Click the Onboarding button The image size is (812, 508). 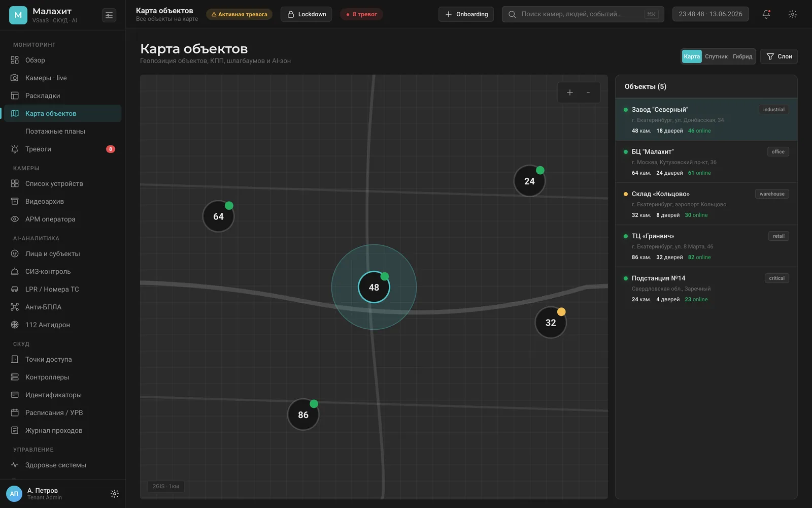(x=466, y=14)
